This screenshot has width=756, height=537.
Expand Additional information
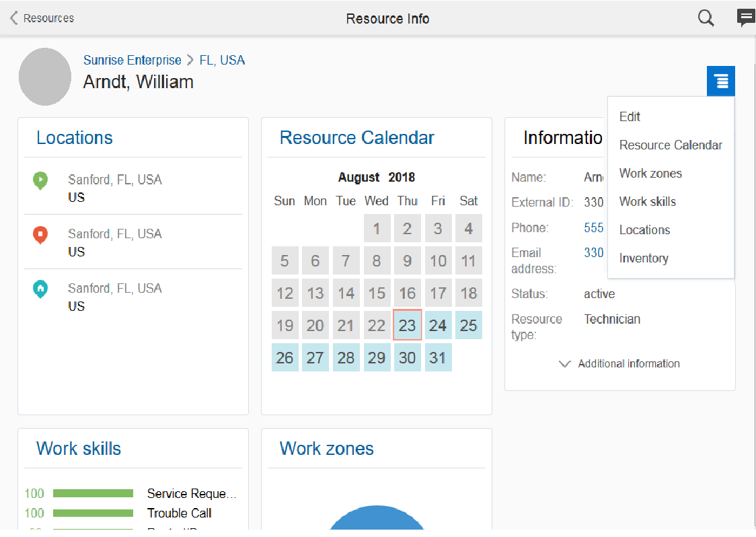coord(619,364)
